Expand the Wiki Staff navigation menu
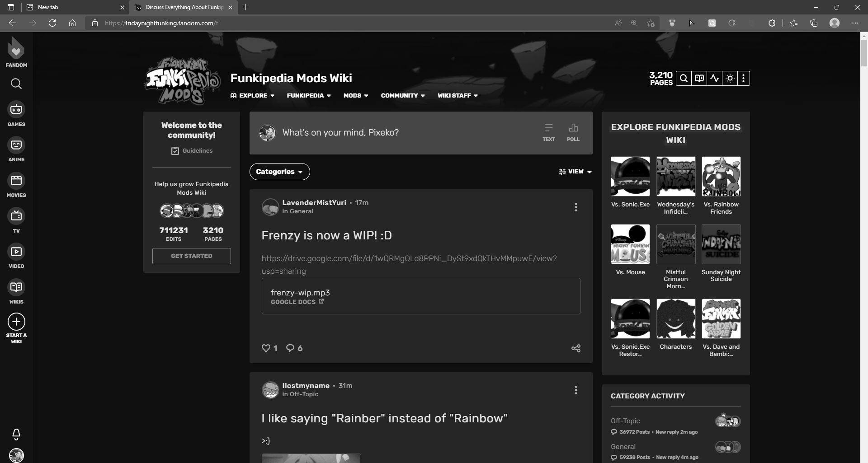This screenshot has height=463, width=868. pyautogui.click(x=458, y=95)
